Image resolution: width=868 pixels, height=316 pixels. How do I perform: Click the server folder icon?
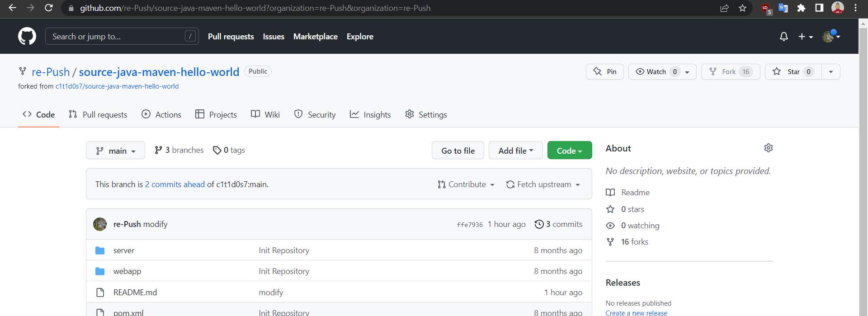(100, 250)
